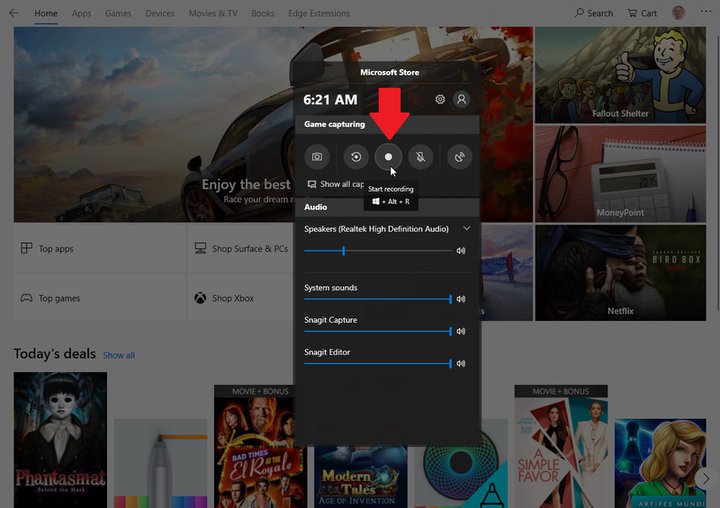
Task: Adjust the Snagit Editor volume slider
Action: coord(377,363)
